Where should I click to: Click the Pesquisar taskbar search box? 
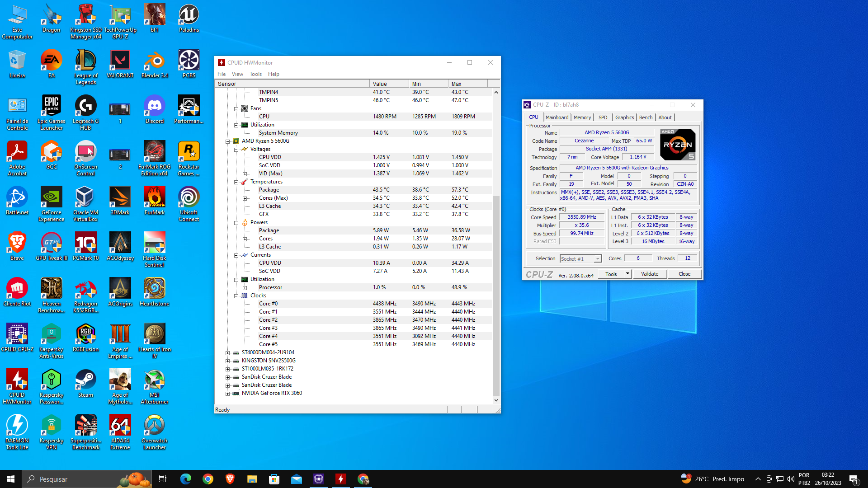coord(88,479)
